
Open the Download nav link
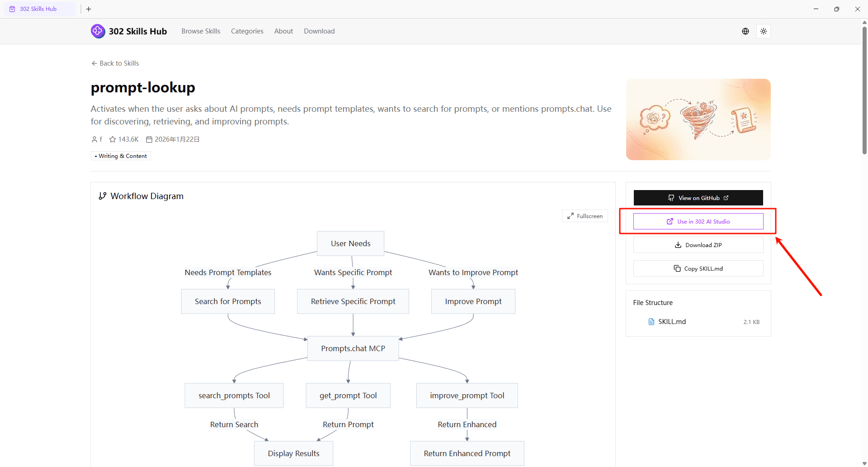pos(319,31)
